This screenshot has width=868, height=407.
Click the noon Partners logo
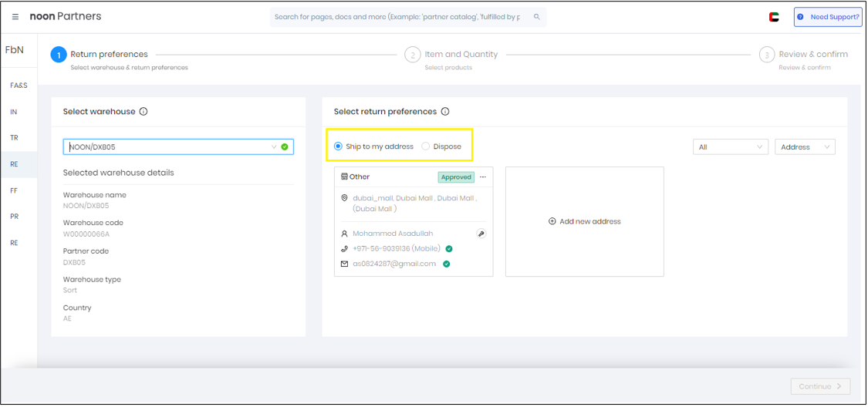coord(66,17)
